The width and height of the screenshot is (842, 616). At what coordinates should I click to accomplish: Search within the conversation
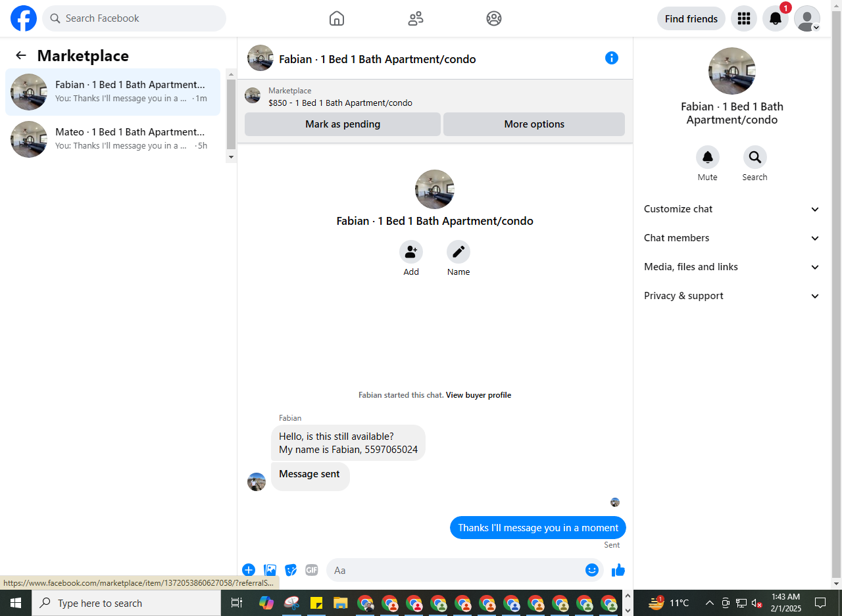click(x=755, y=157)
